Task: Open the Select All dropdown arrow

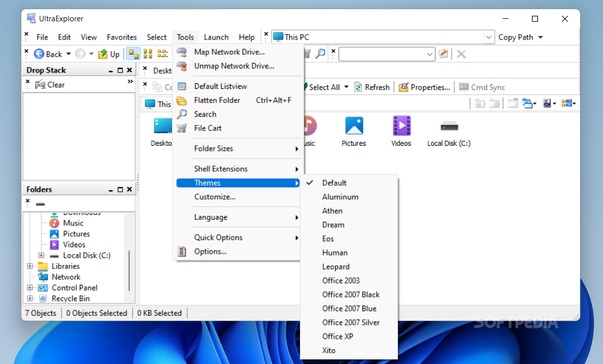Action: (x=346, y=87)
